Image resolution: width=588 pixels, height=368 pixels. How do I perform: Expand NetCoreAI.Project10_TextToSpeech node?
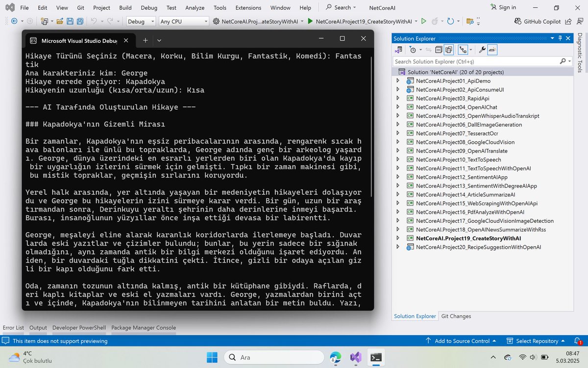click(398, 159)
